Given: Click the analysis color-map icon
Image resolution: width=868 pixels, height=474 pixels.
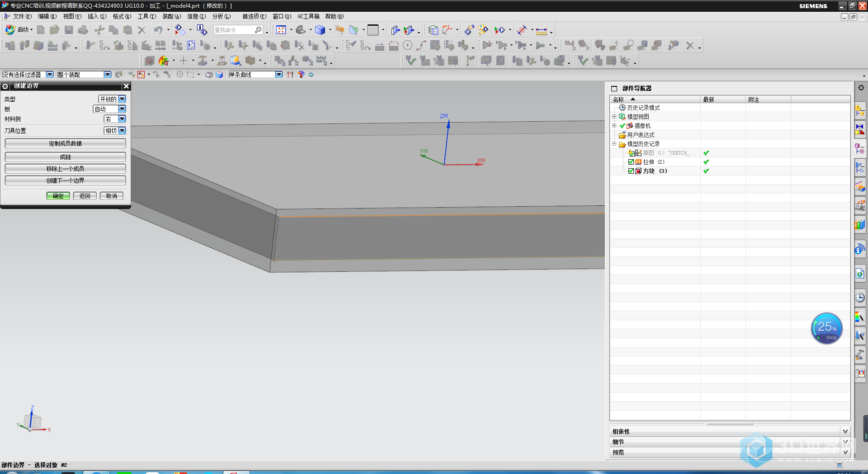Looking at the screenshot, I should coord(164,61).
